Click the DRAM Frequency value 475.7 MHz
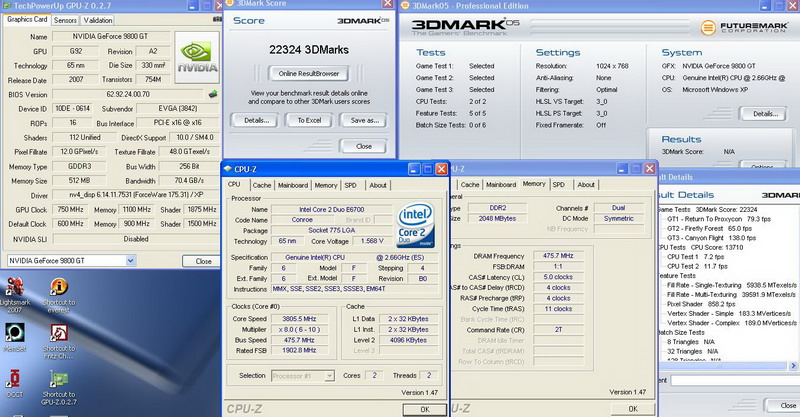This screenshot has width=800, height=417. coord(558,256)
